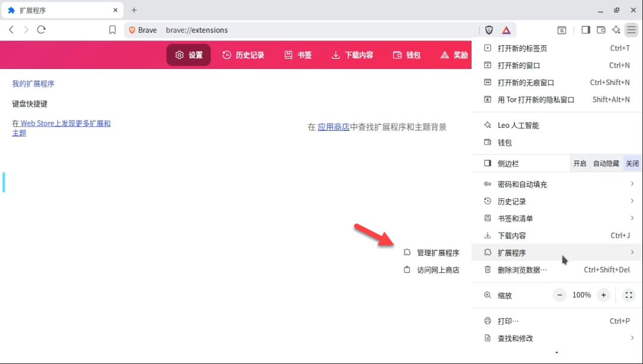Set sidebar to 开启

(x=580, y=164)
